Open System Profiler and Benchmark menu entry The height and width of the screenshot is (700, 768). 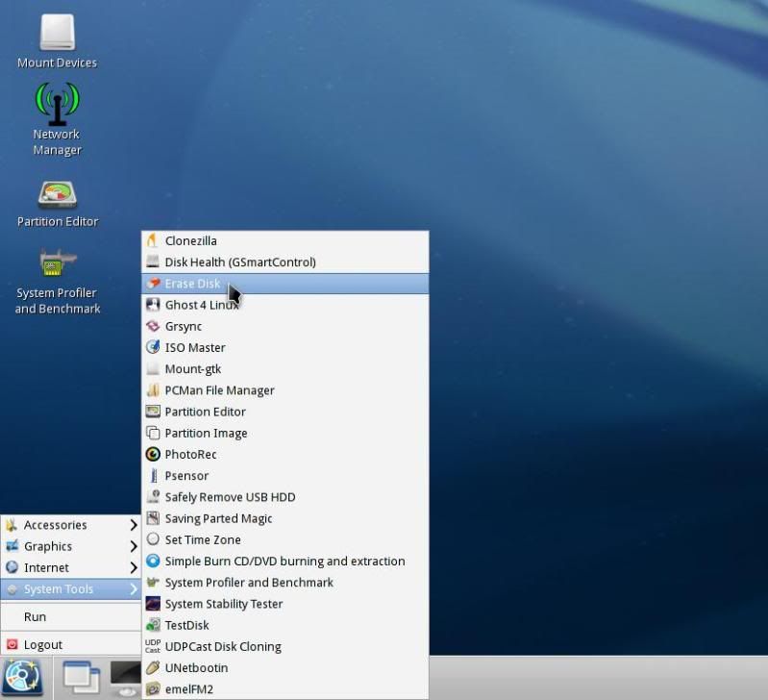285,583
